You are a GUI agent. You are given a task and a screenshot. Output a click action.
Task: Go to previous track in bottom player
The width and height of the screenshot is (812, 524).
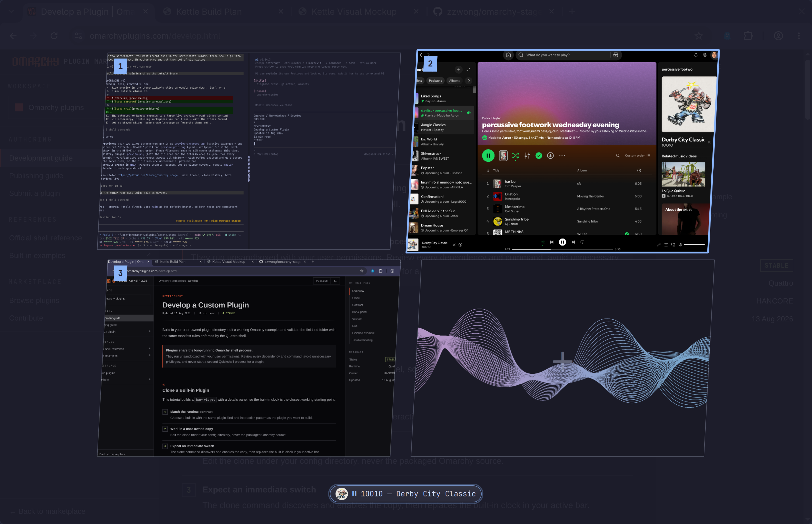click(552, 242)
